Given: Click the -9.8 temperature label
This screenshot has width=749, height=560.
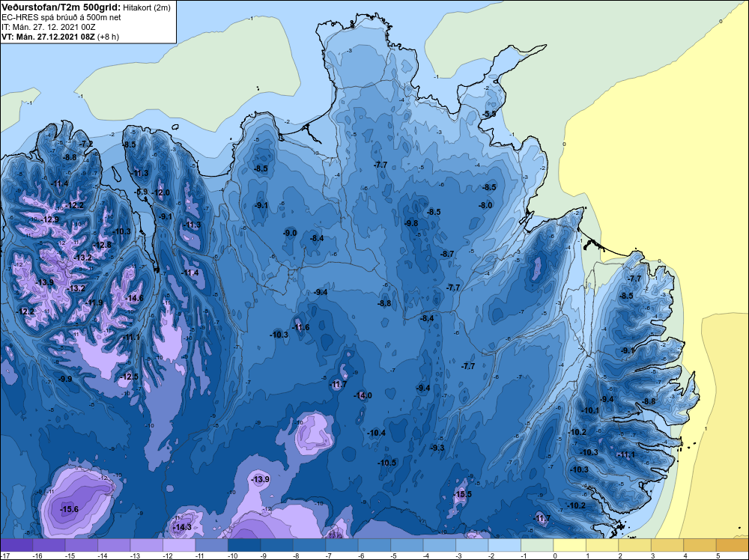Looking at the screenshot, I should (411, 223).
